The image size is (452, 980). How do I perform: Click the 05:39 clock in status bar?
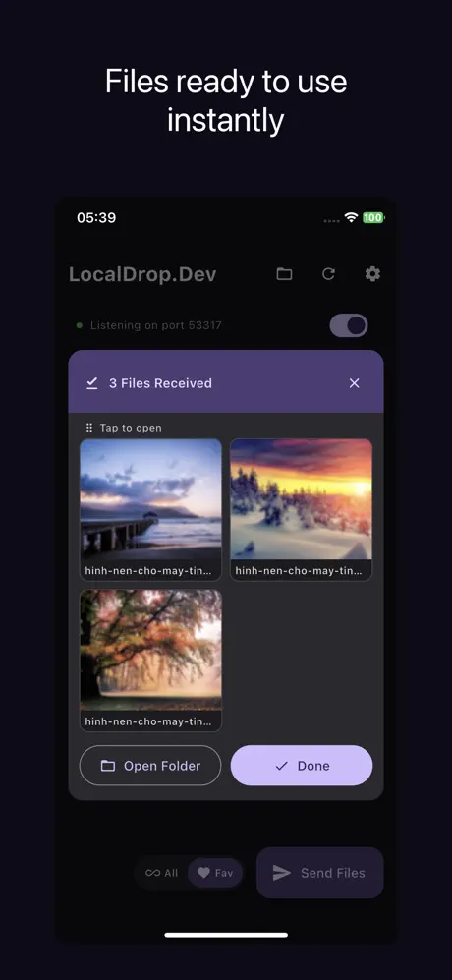[x=96, y=217]
